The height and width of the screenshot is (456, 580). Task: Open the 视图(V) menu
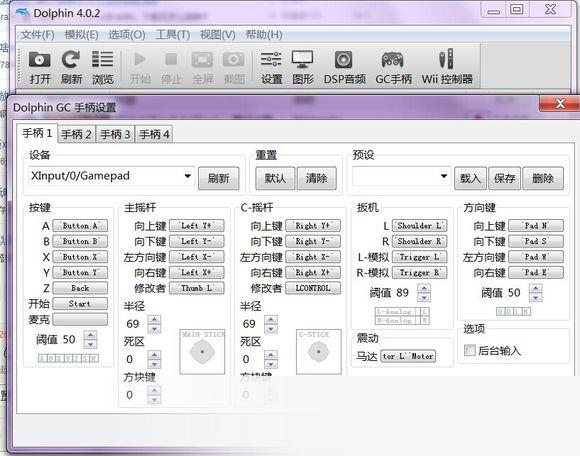[218, 35]
